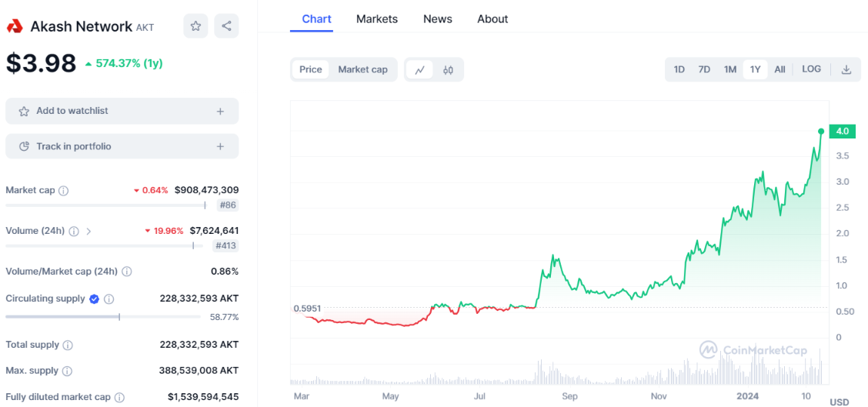Open the share icon button
868x407 pixels.
pos(226,26)
